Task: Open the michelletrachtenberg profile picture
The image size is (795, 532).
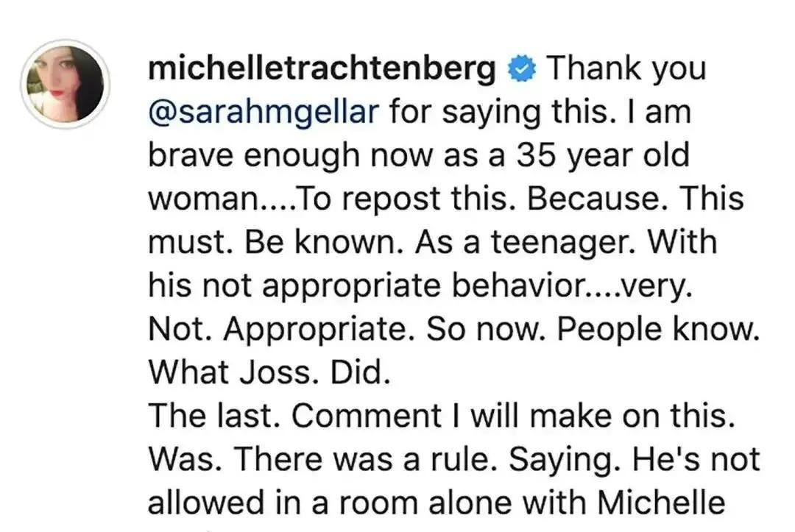Action: (66, 83)
